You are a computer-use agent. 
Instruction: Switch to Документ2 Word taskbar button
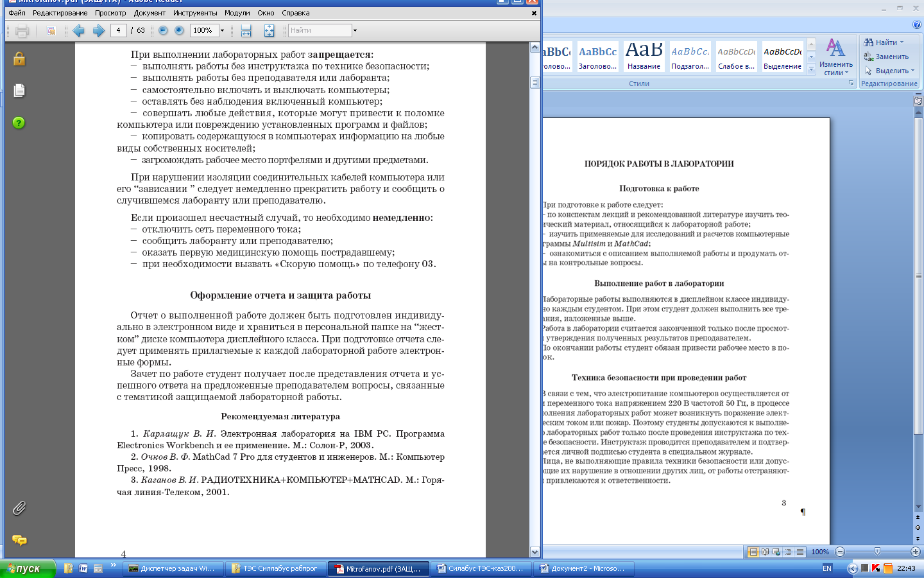(585, 568)
